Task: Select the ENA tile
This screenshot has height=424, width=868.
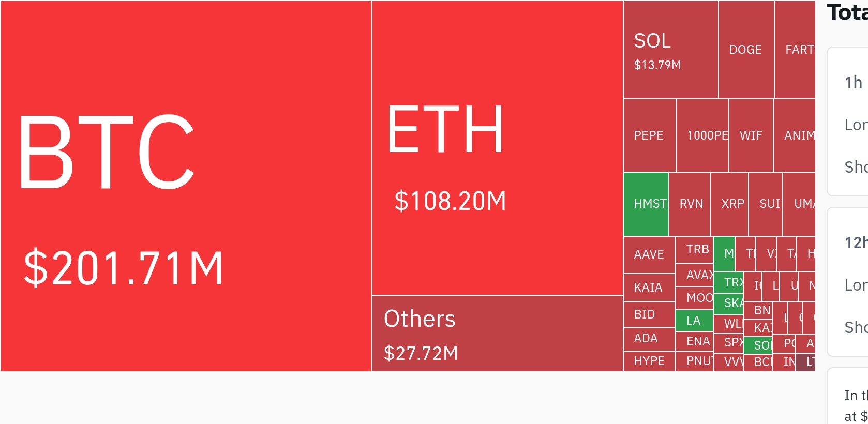Action: point(694,341)
